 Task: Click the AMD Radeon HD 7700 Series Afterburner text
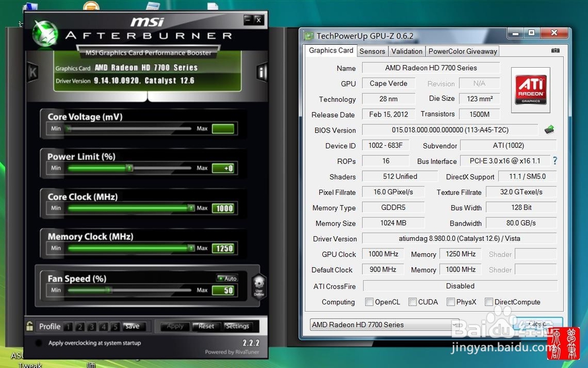click(146, 68)
